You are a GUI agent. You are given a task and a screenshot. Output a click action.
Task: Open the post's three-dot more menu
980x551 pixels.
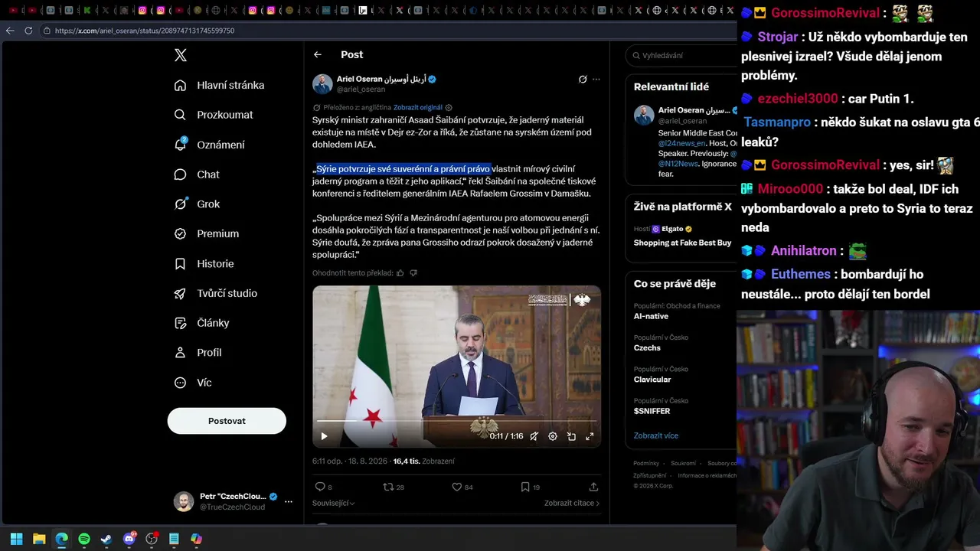pyautogui.click(x=596, y=79)
